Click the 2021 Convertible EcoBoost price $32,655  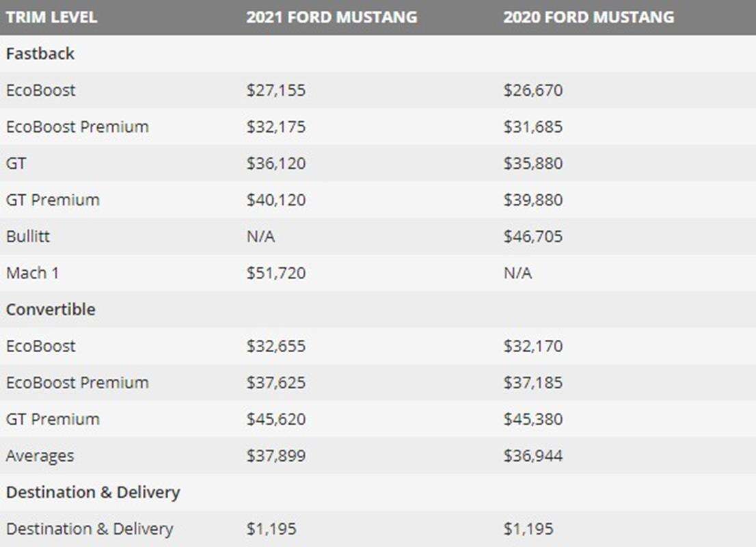(x=276, y=346)
